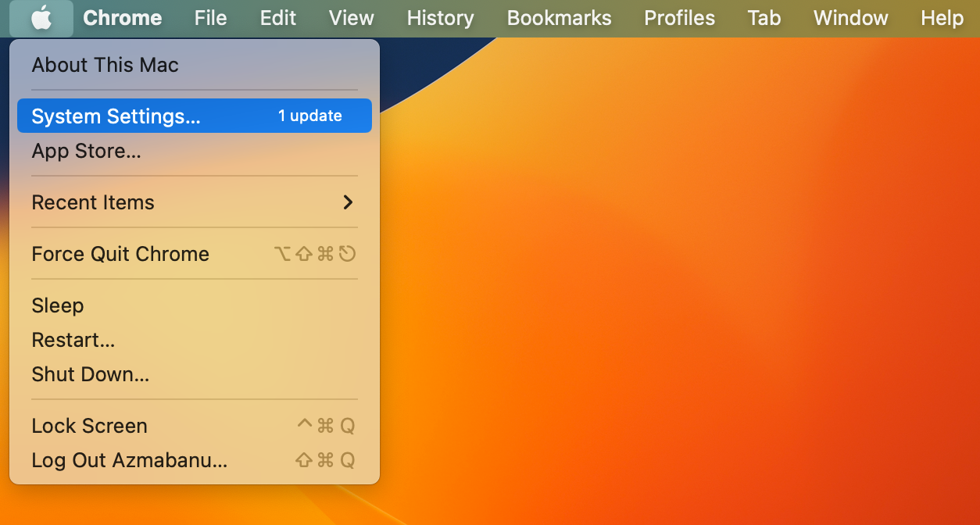The height and width of the screenshot is (525, 980).
Task: Select Shut Down
Action: [x=88, y=374]
